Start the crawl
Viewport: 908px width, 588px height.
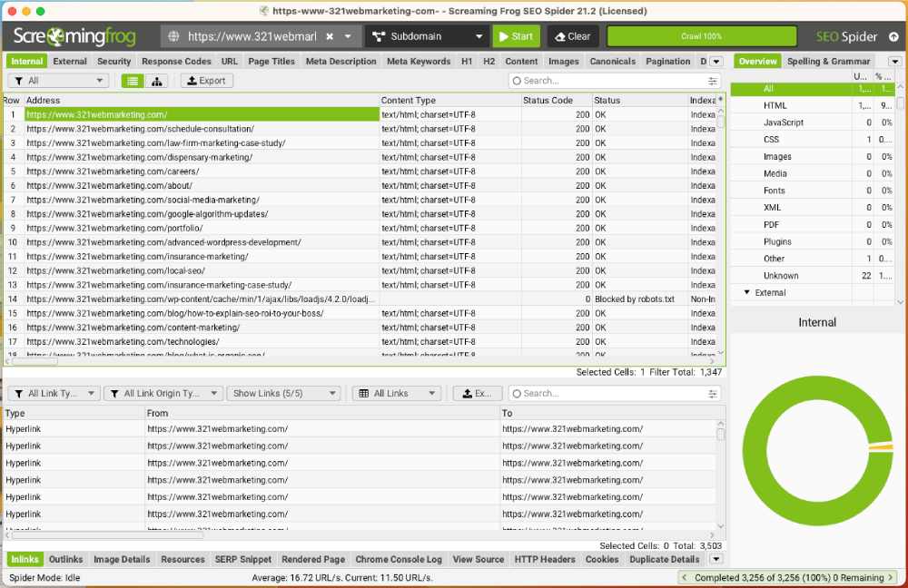[x=517, y=36]
